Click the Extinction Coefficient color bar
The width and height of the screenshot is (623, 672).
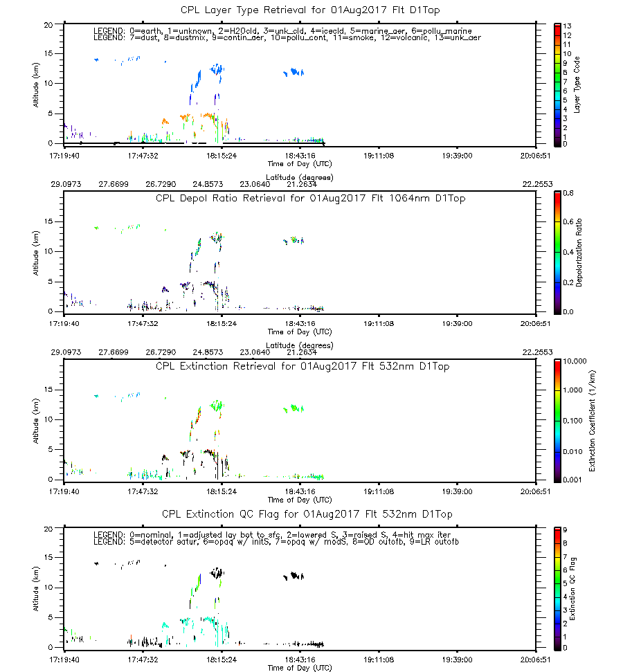[557, 421]
